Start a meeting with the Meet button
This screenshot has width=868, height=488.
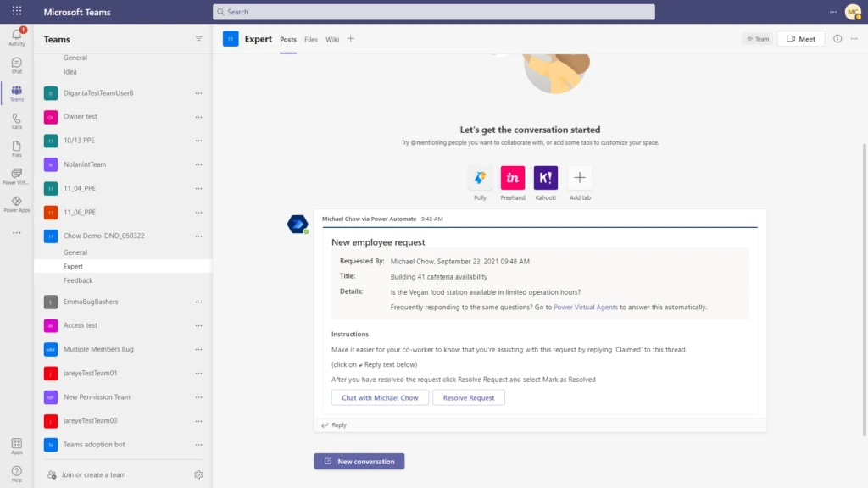(x=800, y=38)
